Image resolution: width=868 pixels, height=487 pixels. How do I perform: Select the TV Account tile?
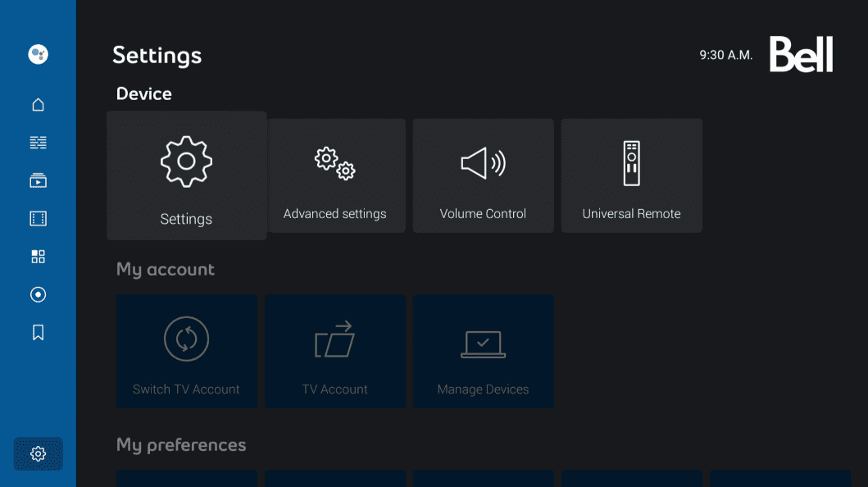(x=334, y=351)
